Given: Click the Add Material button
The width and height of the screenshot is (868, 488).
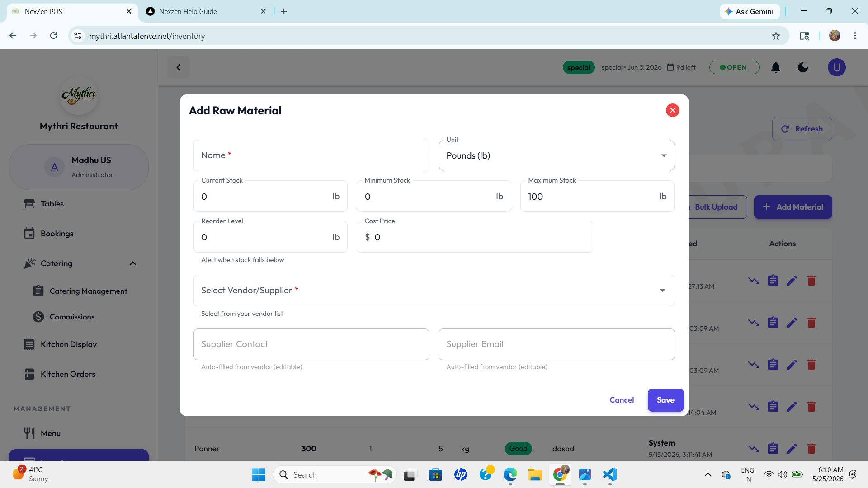Looking at the screenshot, I should (x=793, y=207).
